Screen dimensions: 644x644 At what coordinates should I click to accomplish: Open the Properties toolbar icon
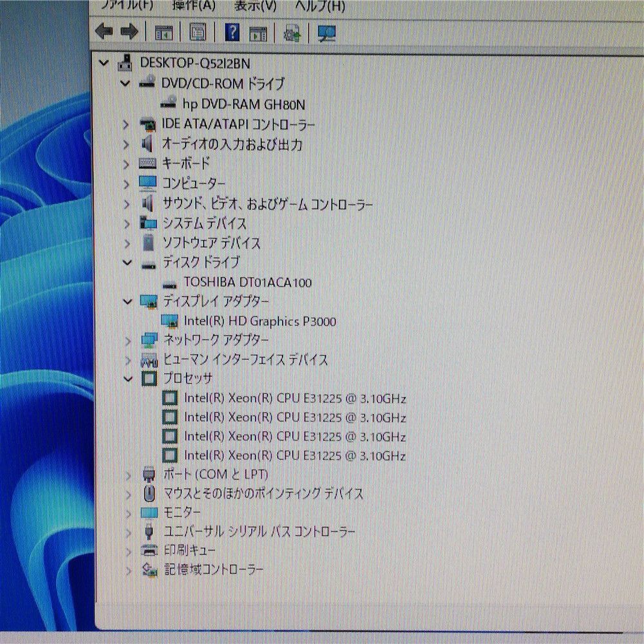tap(198, 32)
